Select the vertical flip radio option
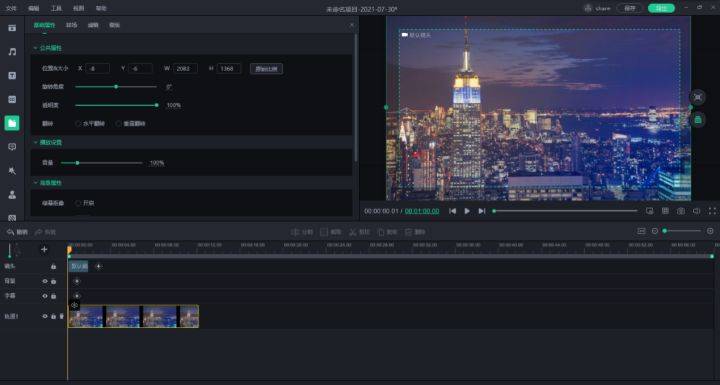Screen dimensions: 720x385 coord(118,124)
